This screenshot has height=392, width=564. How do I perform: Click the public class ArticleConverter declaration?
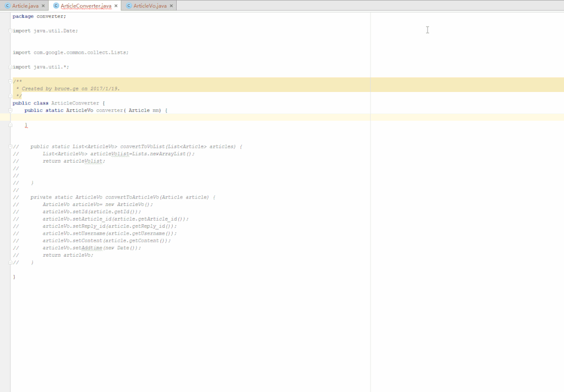[x=59, y=103]
